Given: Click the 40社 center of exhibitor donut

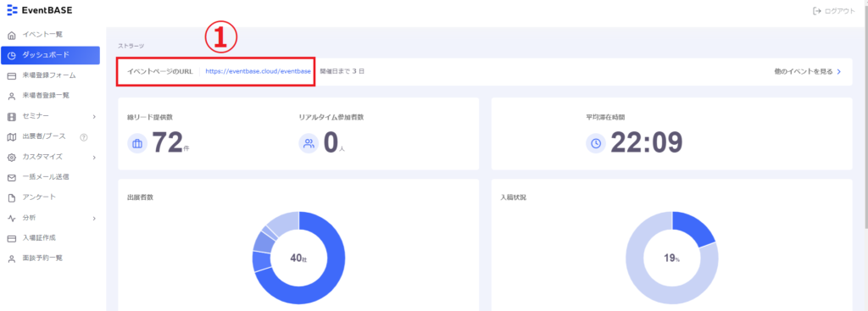Looking at the screenshot, I should click(x=299, y=258).
